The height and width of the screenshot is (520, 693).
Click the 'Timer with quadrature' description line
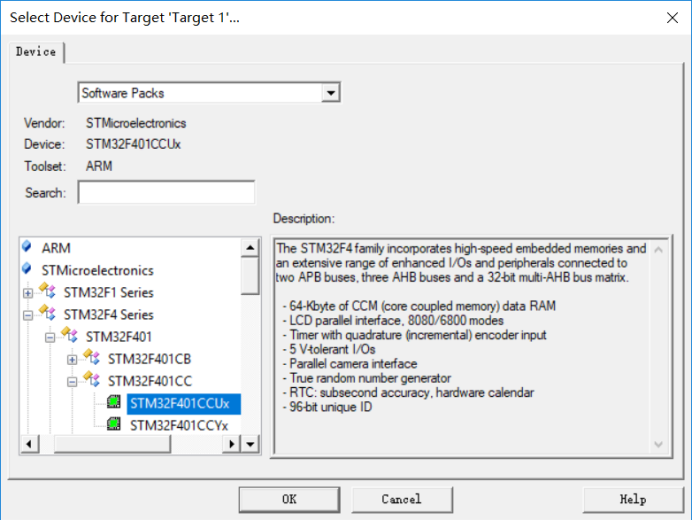point(415,335)
